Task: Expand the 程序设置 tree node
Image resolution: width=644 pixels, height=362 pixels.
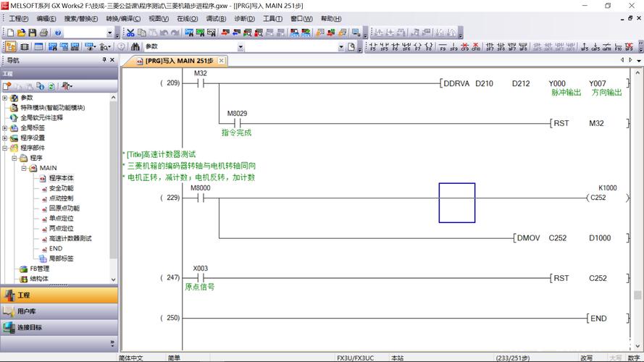Action: click(x=5, y=138)
